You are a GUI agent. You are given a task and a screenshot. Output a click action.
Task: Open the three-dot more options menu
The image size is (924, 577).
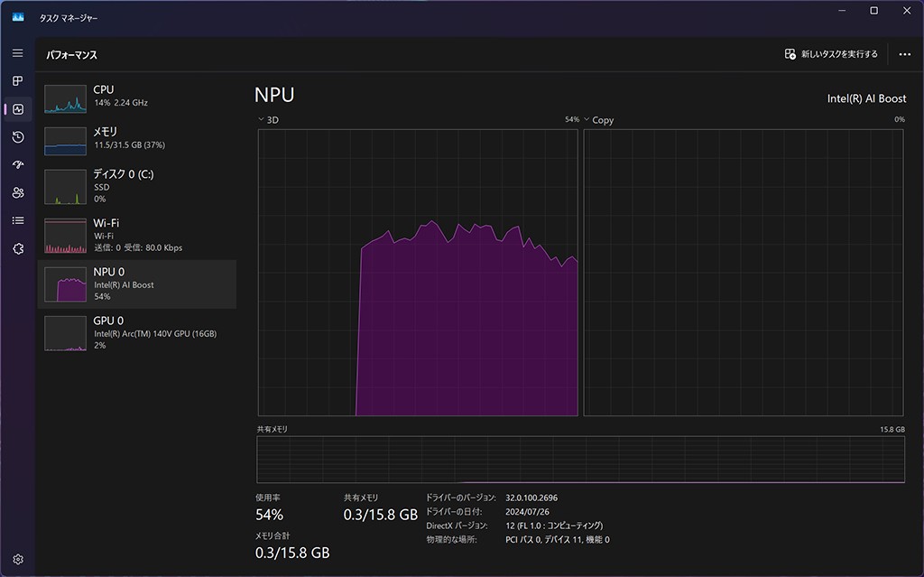point(904,54)
